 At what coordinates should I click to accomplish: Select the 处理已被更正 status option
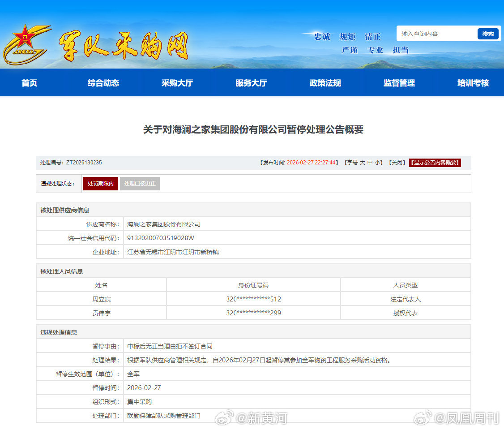point(140,183)
